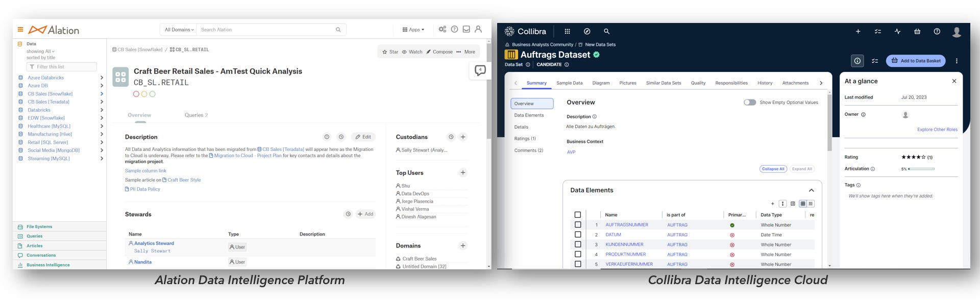Open the Collibra Diagram tab
The height and width of the screenshot is (302, 980).
[x=601, y=83]
